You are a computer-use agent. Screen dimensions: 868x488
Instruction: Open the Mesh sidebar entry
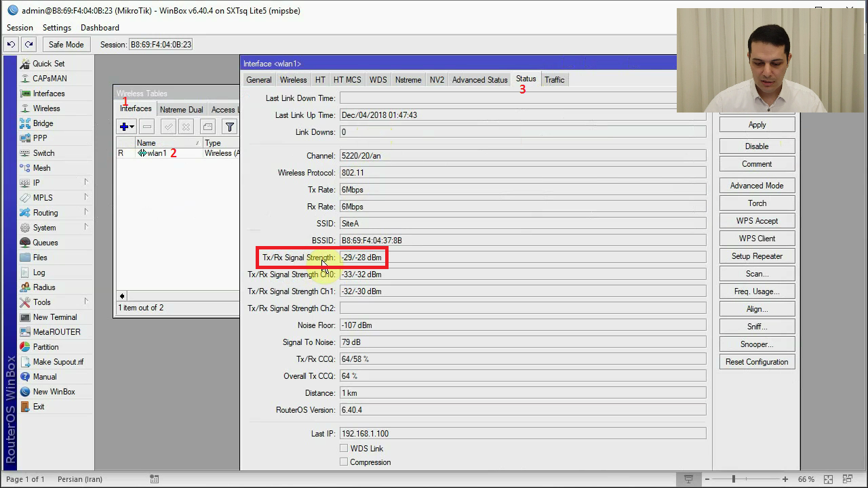(41, 168)
